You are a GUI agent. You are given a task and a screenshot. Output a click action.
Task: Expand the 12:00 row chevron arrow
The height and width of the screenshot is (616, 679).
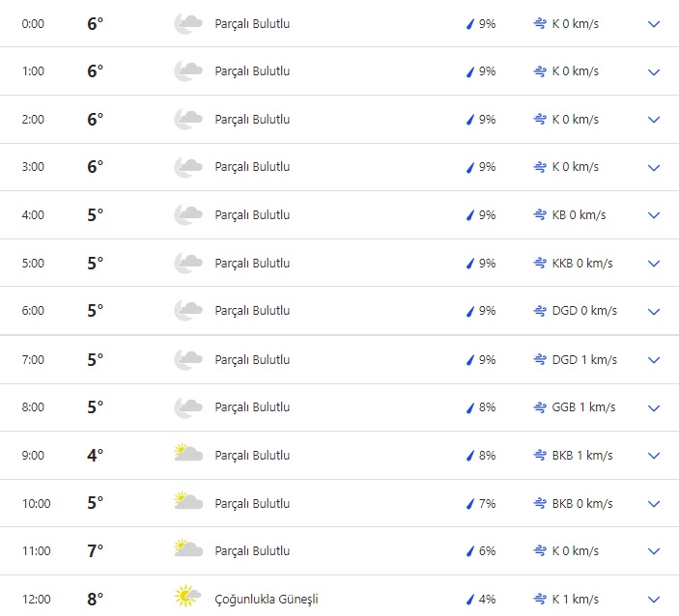(654, 599)
